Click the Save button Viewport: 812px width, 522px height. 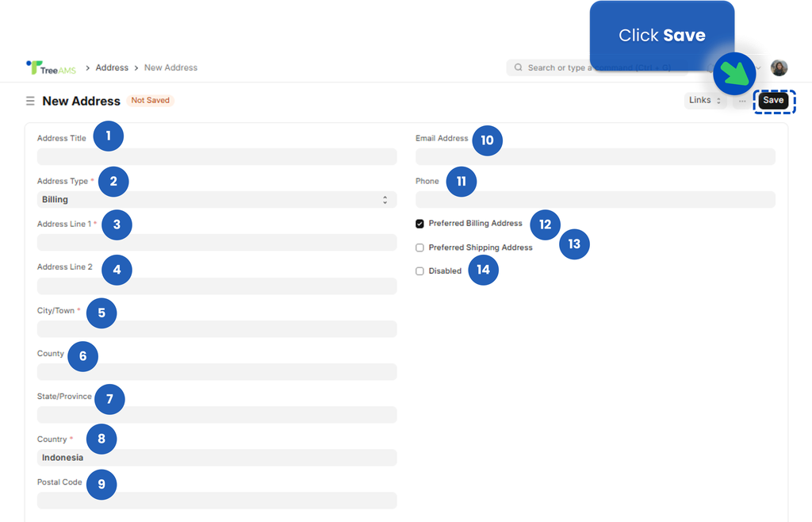773,101
